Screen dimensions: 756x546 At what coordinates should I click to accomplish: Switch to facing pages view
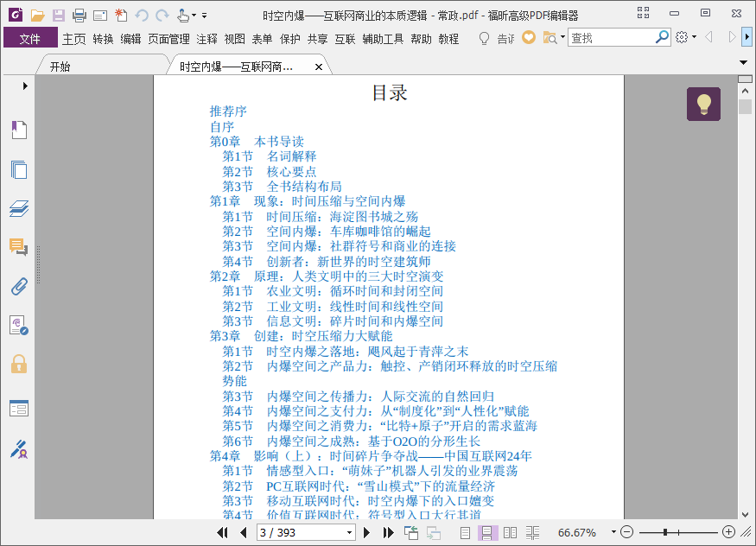point(510,532)
